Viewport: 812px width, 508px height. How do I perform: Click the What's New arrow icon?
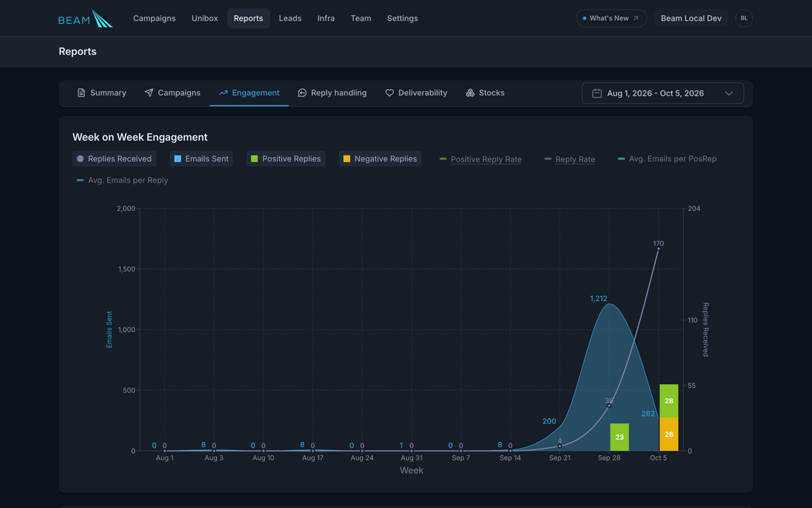point(636,18)
